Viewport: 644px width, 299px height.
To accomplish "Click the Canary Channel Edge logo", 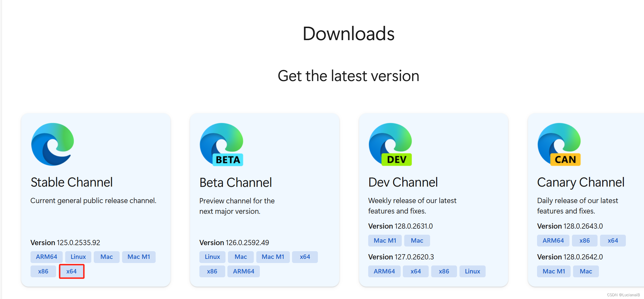I will (559, 144).
